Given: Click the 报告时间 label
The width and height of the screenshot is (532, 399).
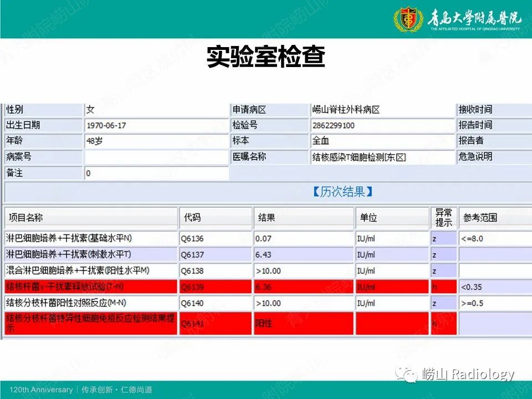Looking at the screenshot, I should [x=475, y=125].
